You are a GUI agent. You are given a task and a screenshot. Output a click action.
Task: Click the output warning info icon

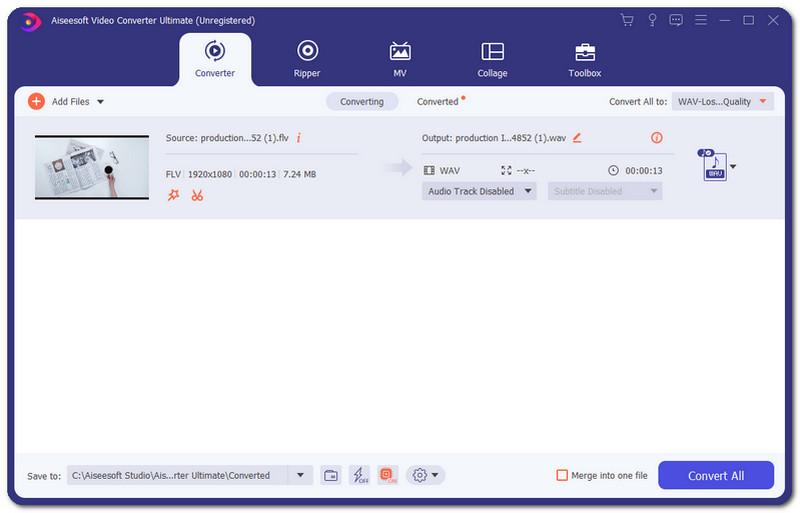tap(657, 138)
